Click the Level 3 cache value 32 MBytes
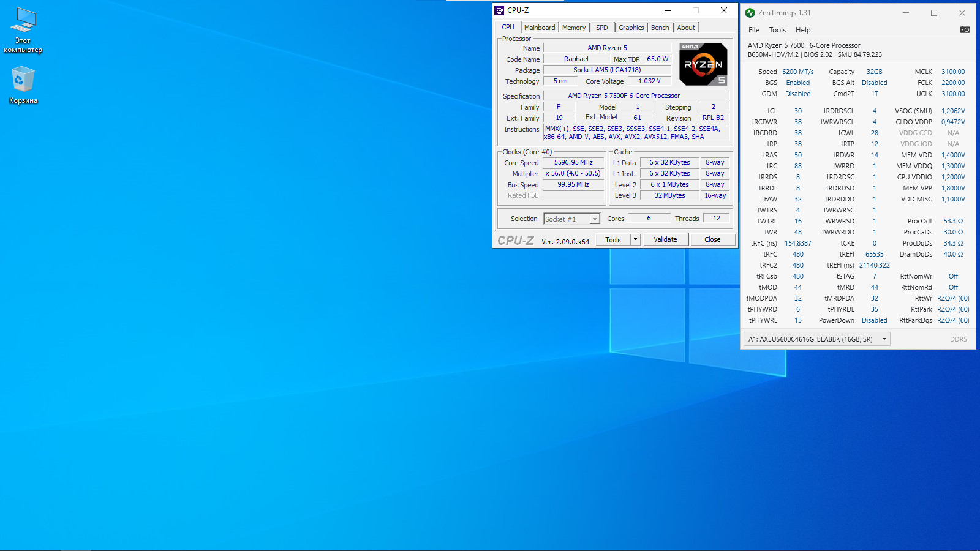This screenshot has height=551, width=980. (669, 196)
